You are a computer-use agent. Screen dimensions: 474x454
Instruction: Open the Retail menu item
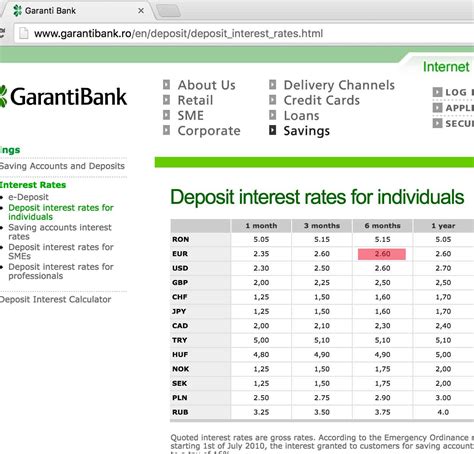click(195, 100)
